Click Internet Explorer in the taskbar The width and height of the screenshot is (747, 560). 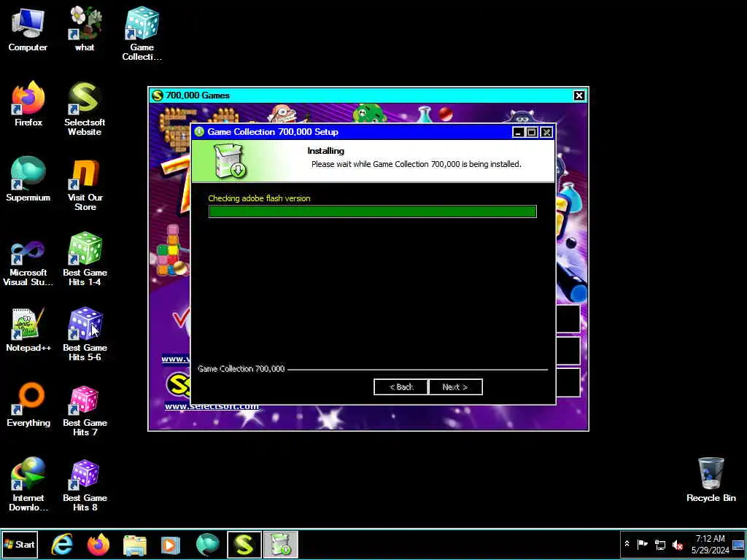pyautogui.click(x=63, y=545)
